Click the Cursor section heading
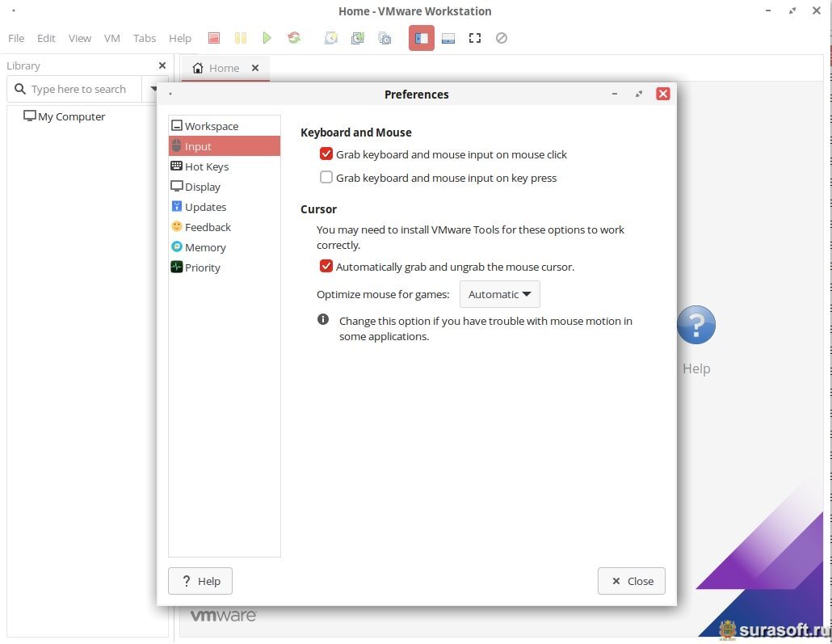The image size is (832, 644). click(x=318, y=208)
